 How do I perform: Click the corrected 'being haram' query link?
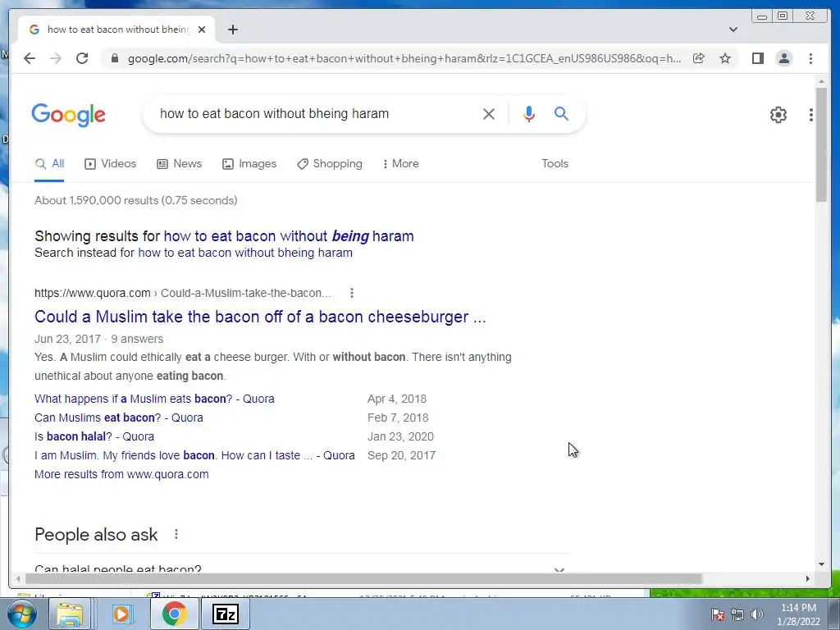pyautogui.click(x=289, y=236)
